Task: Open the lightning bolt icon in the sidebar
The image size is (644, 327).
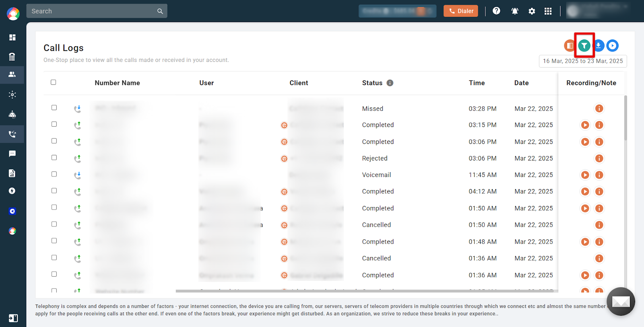Action: 12,191
